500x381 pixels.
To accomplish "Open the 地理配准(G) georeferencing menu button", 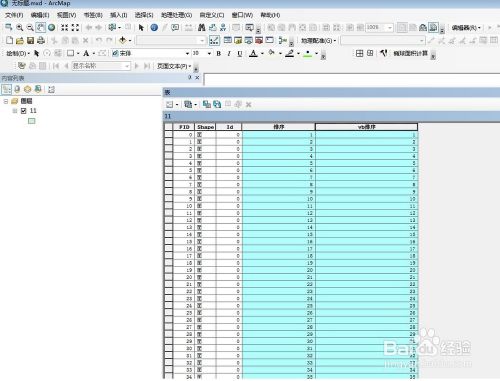I will [318, 41].
